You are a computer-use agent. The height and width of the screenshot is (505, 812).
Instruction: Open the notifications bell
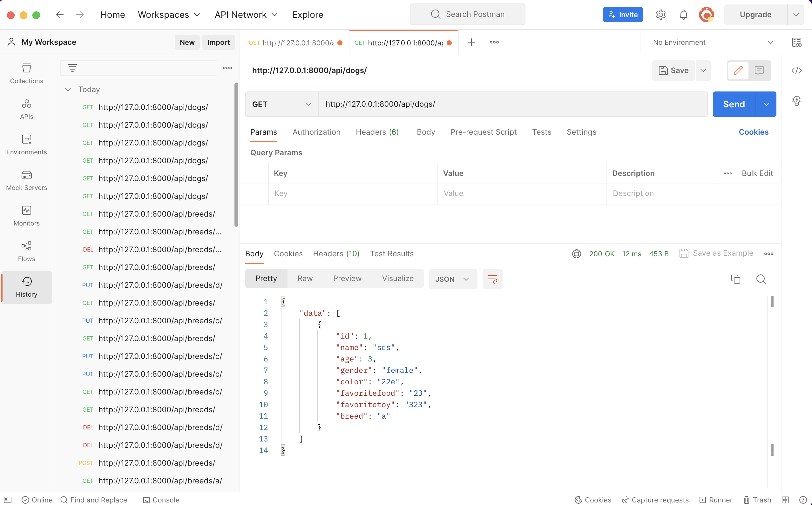click(683, 15)
